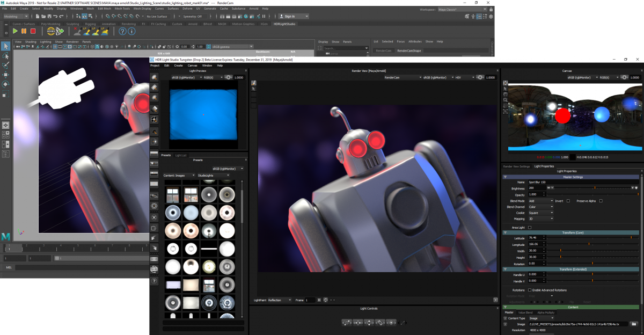The image size is (644, 335).
Task: Click the blue question mark Help shelf icon
Action: pyautogui.click(x=122, y=31)
